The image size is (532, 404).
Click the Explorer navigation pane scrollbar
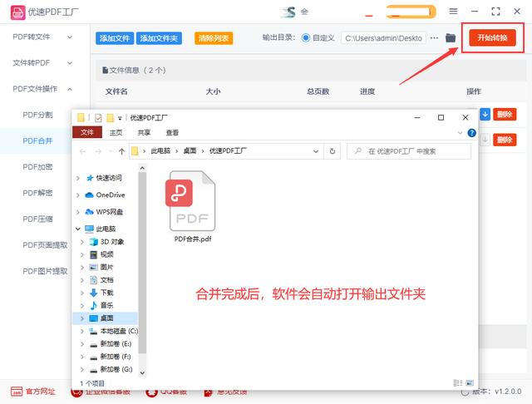coord(142,261)
